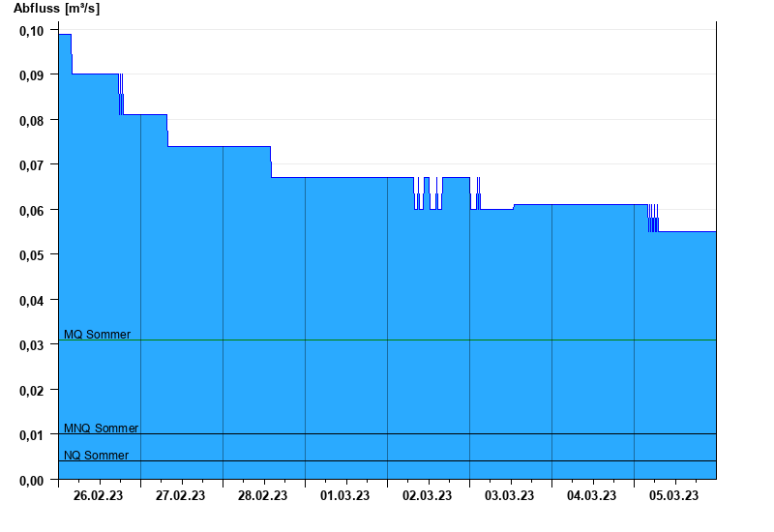
Task: Click the y-axis value 0,08
Action: [x=32, y=120]
